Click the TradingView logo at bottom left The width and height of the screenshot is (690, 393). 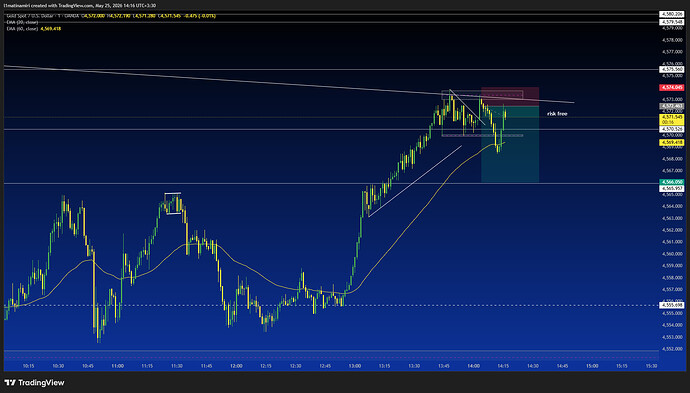34,382
